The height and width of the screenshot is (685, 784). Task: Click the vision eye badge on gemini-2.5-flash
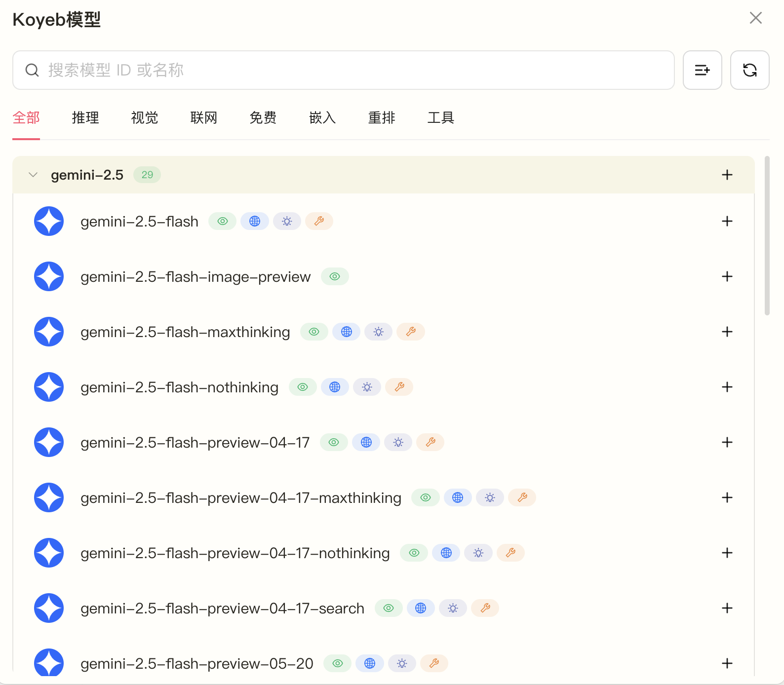click(x=223, y=221)
